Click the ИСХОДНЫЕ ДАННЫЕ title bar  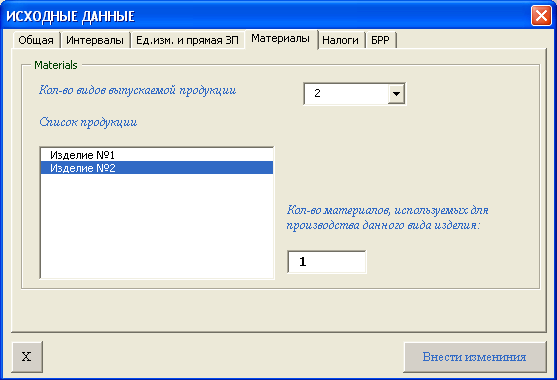point(266,16)
